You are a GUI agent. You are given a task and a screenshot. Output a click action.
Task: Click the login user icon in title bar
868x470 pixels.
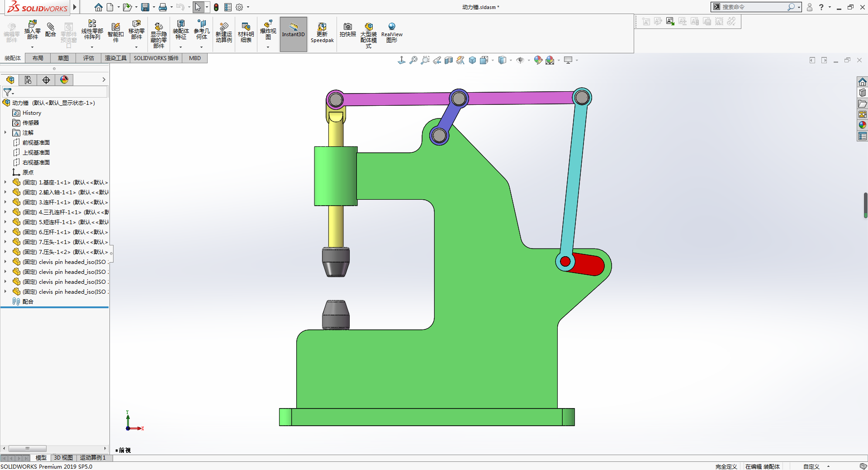(810, 7)
